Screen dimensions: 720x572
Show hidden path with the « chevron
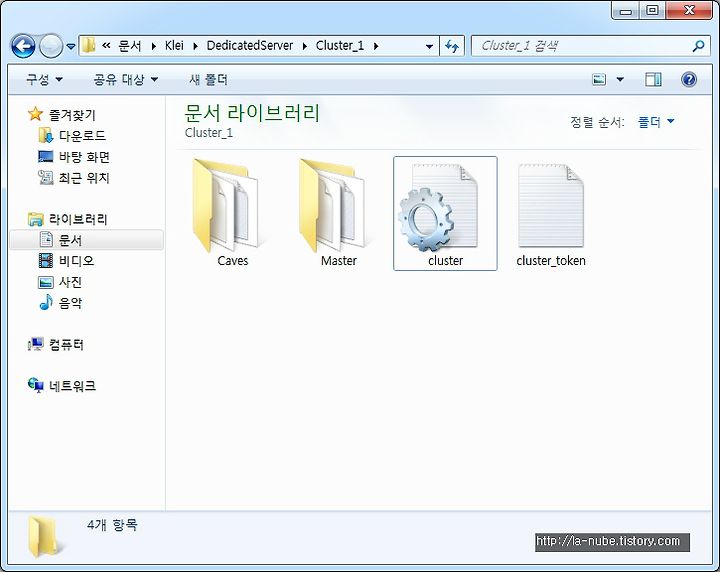pos(106,45)
